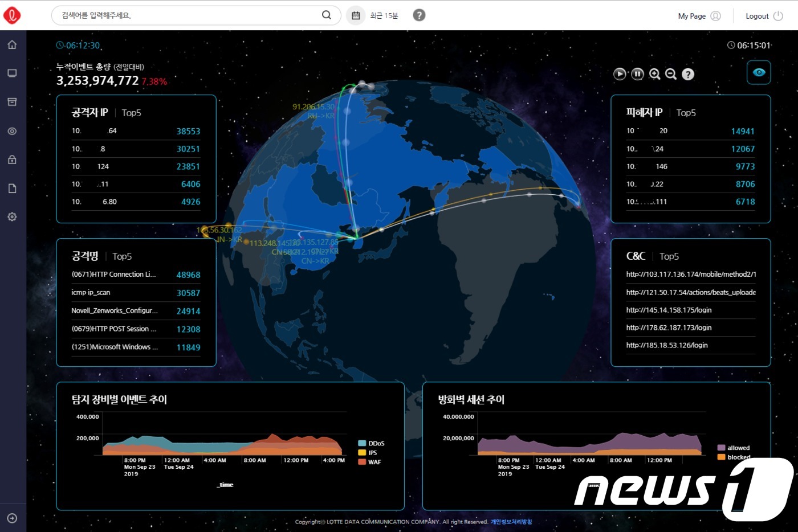
Task: Expand the sidebar with bottom arrow
Action: 12,518
